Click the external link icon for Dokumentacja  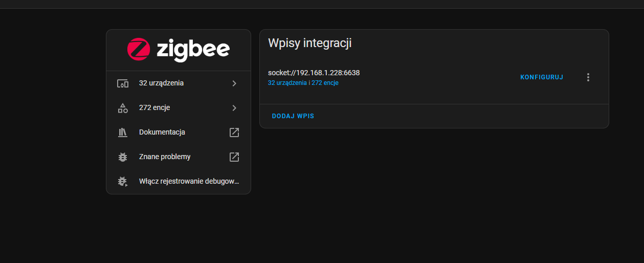point(234,133)
